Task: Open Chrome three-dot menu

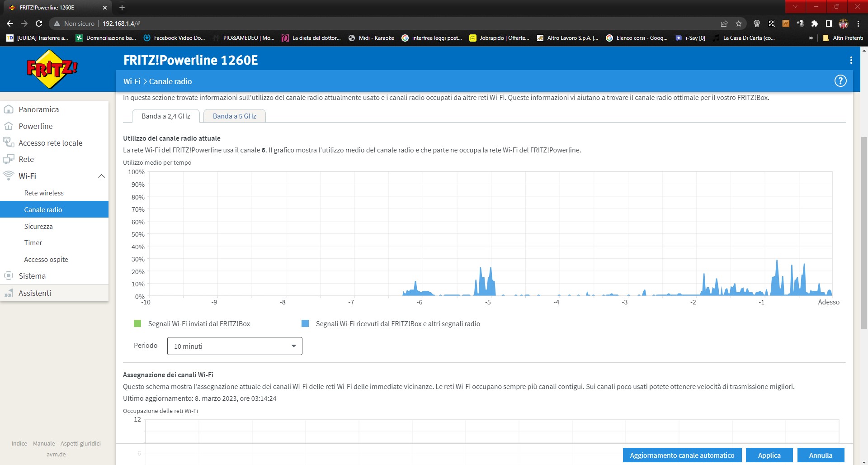Action: (x=858, y=24)
